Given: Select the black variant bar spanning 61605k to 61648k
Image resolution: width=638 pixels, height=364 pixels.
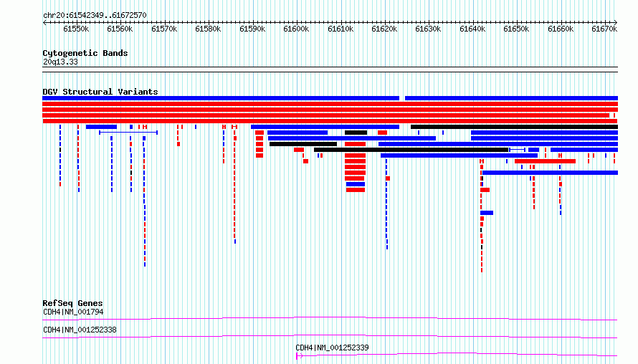Looking at the screenshot, I should pyautogui.click(x=411, y=150).
